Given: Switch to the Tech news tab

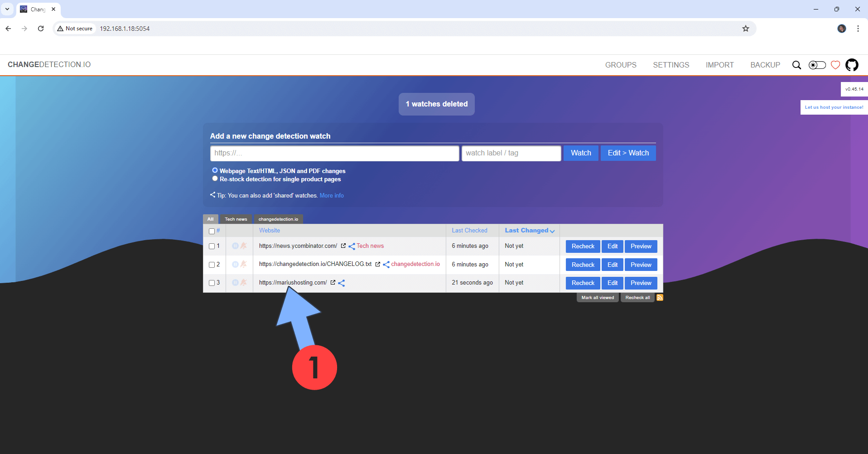Looking at the screenshot, I should point(236,219).
